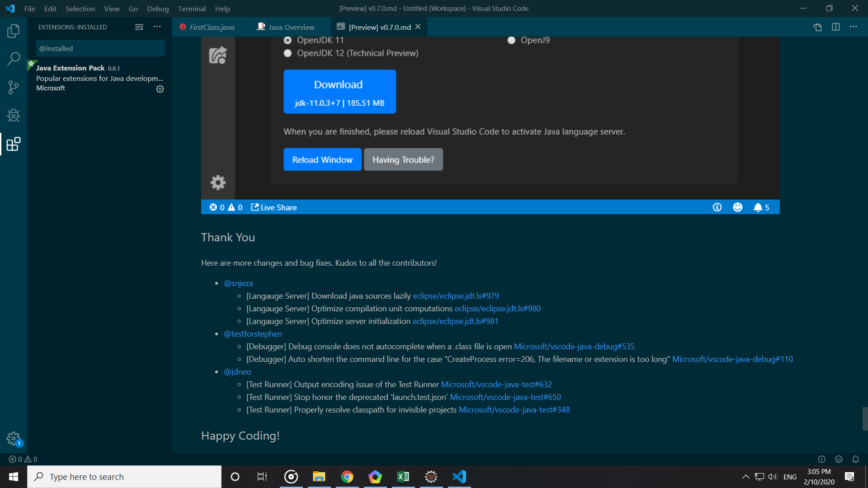The height and width of the screenshot is (488, 868).
Task: Open Microsoft/vscode-java-test#348 link
Action: [514, 410]
